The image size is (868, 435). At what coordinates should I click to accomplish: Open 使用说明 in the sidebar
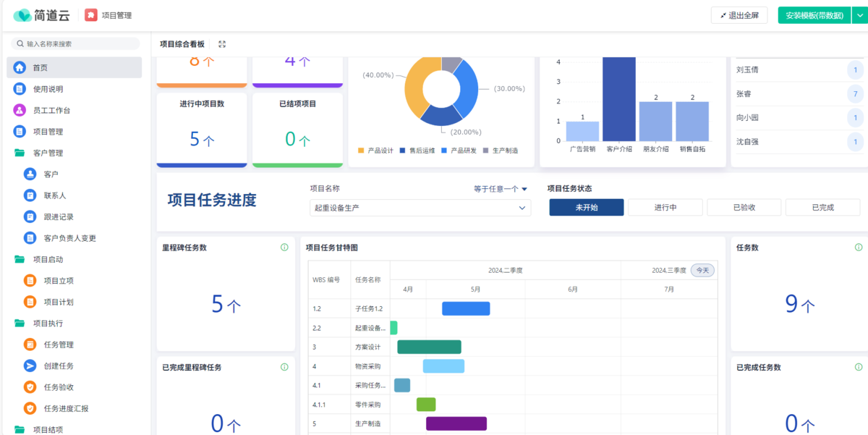[x=48, y=89]
